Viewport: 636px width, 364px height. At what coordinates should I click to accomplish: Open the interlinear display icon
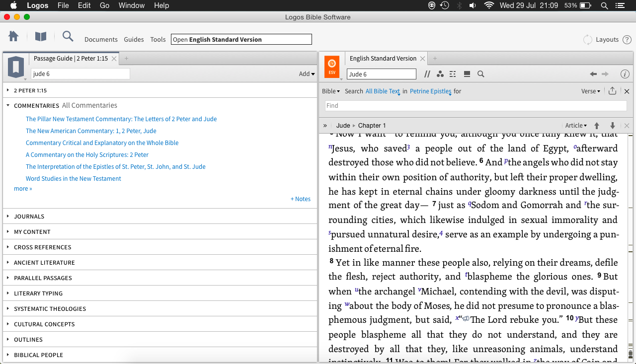pos(453,74)
